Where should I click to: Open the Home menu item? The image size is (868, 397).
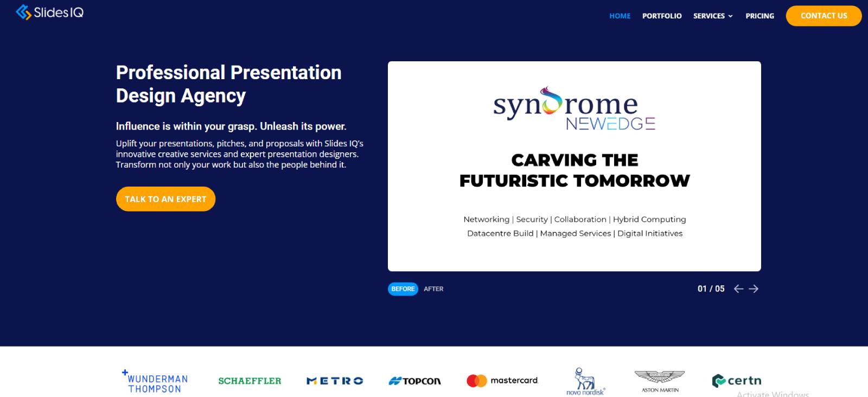[620, 16]
